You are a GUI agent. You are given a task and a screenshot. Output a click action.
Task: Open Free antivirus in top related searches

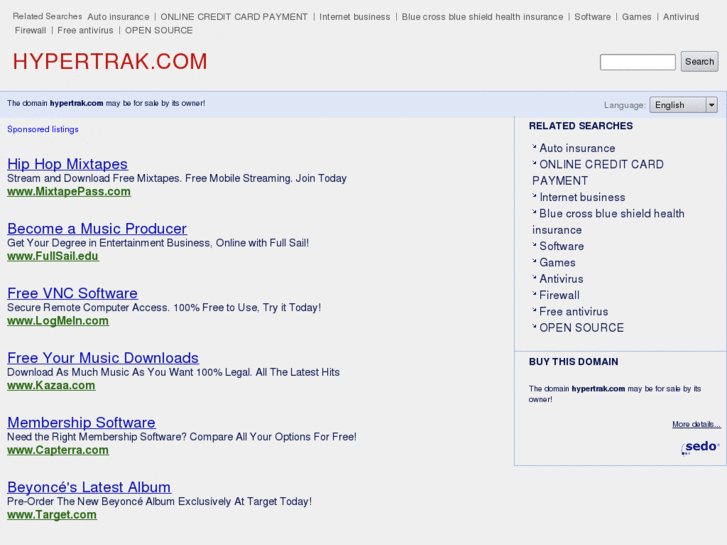(85, 30)
